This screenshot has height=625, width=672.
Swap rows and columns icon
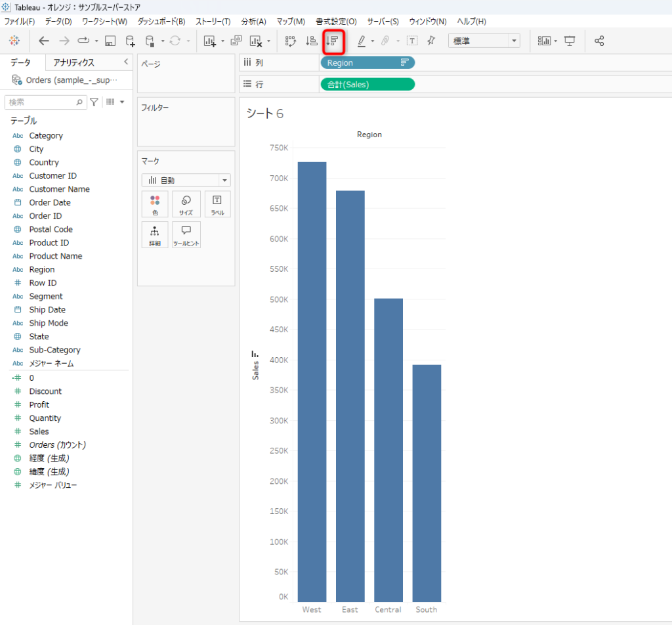(x=291, y=41)
